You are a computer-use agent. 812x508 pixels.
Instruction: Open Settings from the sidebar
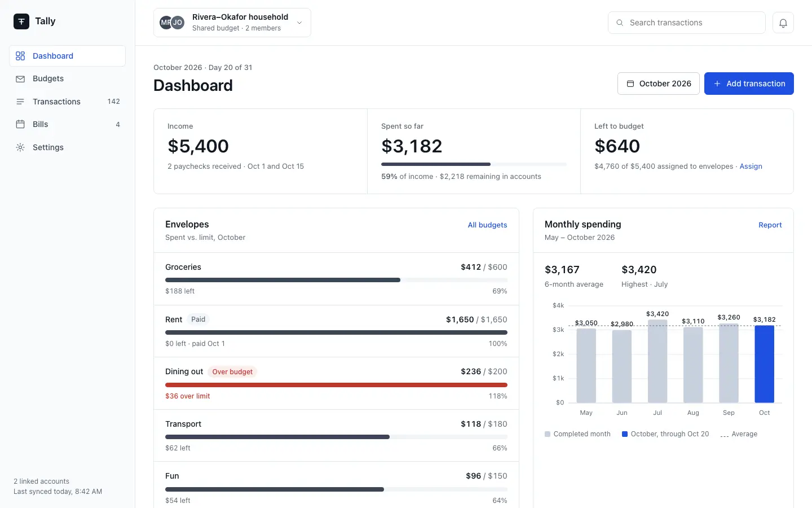[67, 147]
